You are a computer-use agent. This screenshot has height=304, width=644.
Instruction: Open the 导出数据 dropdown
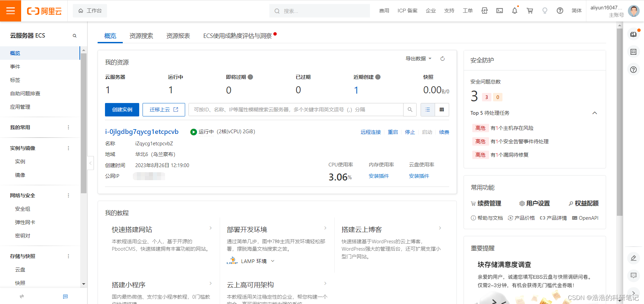(x=418, y=58)
